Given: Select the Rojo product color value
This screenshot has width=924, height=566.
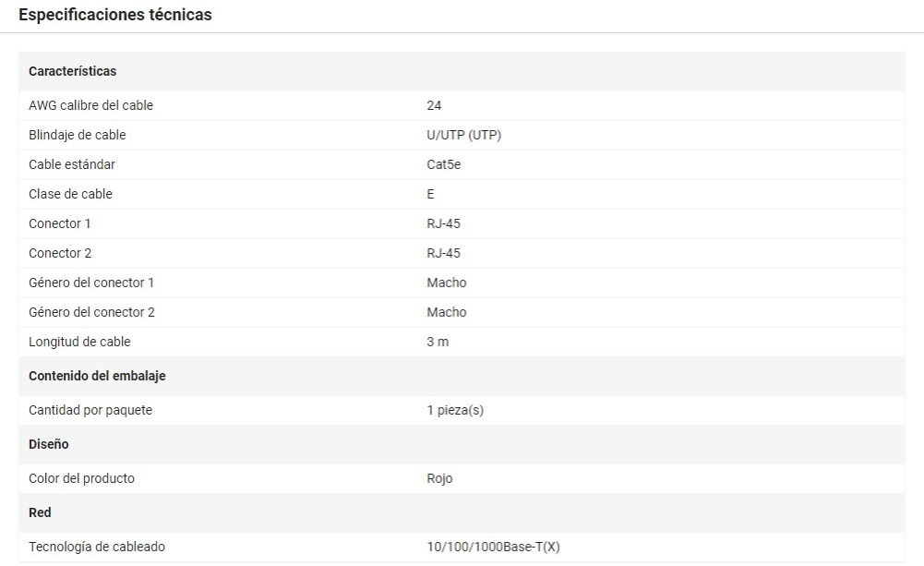Looking at the screenshot, I should pyautogui.click(x=439, y=478).
